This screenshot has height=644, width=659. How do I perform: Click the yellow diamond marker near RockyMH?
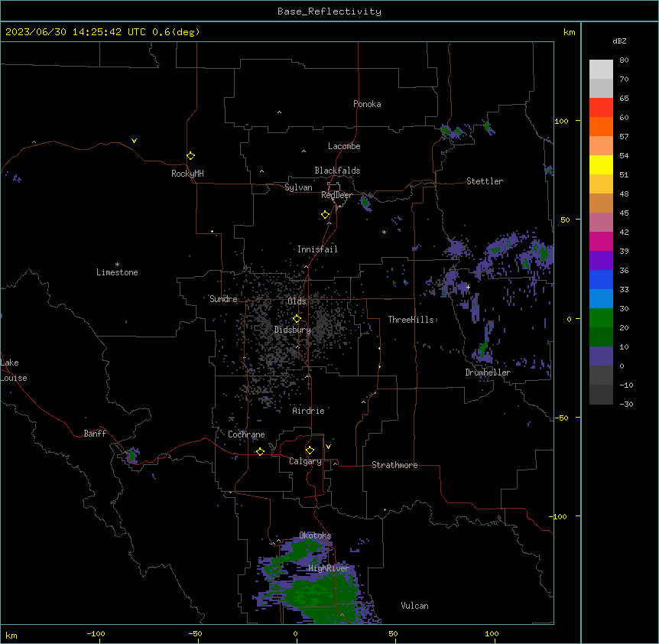point(191,156)
